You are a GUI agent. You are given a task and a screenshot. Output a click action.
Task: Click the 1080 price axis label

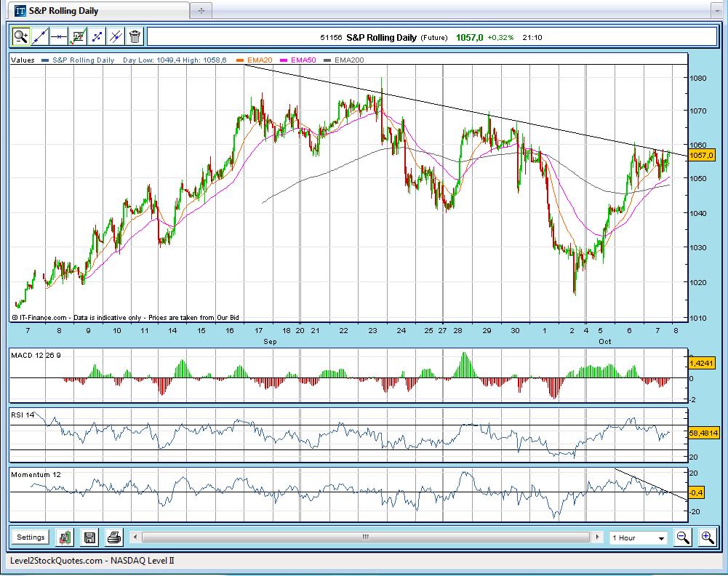[698, 78]
